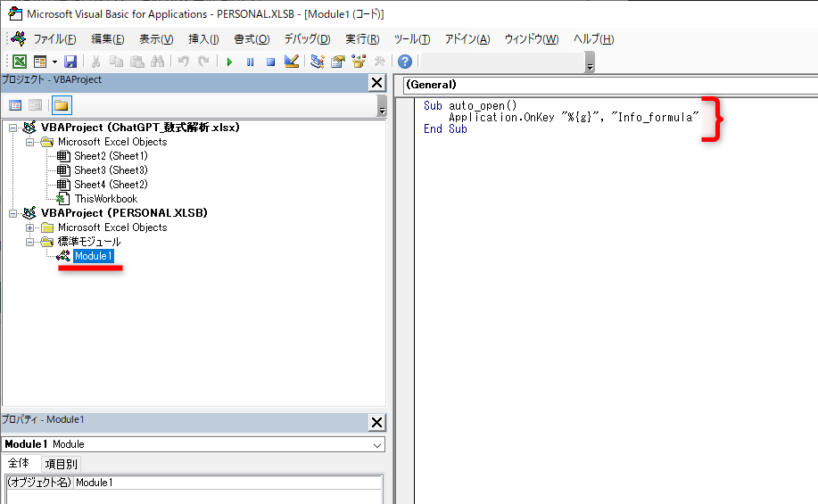Open the Object Browser toolbar icon
This screenshot has height=504, width=818.
click(359, 62)
